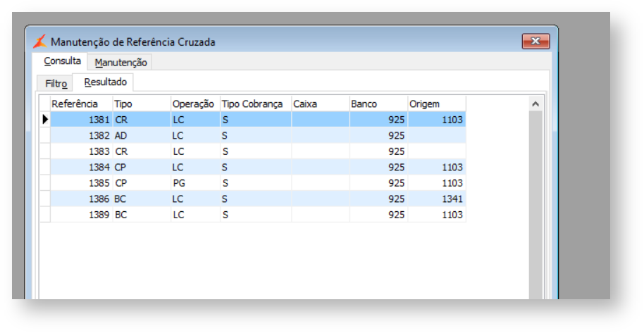This screenshot has width=644, height=333.
Task: Click the Origem column header
Action: pyautogui.click(x=437, y=104)
